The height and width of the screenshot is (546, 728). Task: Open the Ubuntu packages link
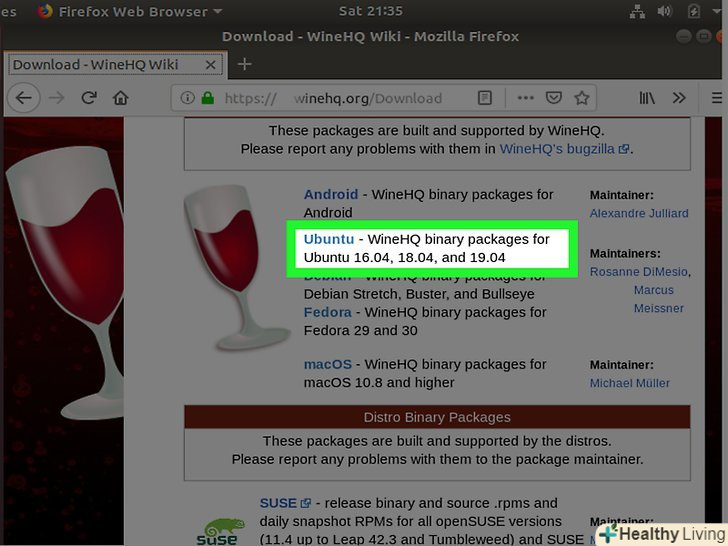(x=329, y=239)
